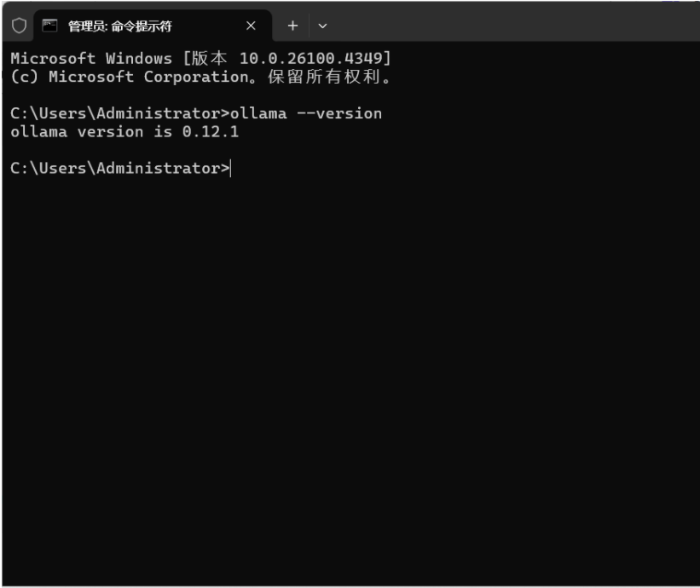Open a new terminal tab
Image resolution: width=700 pixels, height=588 pixels.
292,26
